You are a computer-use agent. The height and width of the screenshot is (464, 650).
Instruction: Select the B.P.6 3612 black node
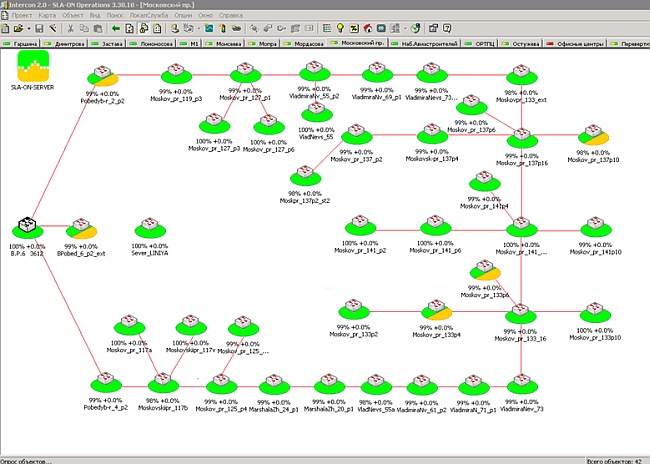tap(27, 228)
